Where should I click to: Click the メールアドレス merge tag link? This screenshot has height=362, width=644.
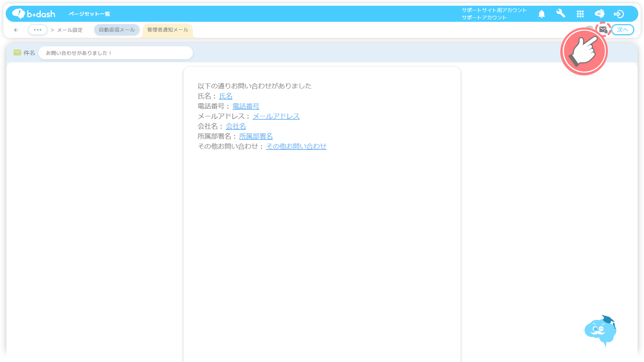click(x=276, y=116)
